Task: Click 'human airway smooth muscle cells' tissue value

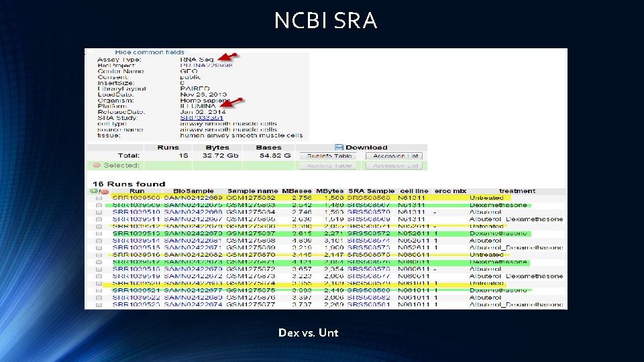Action: tap(241, 135)
